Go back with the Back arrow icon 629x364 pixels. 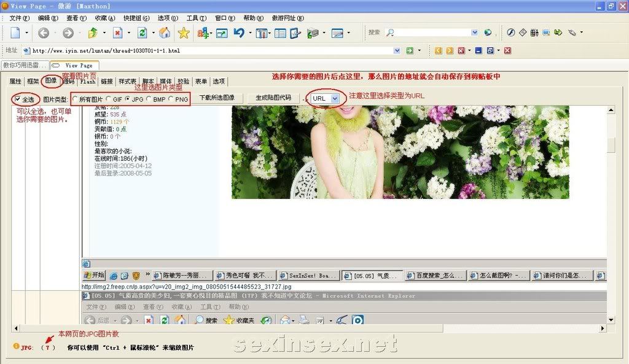tap(44, 33)
